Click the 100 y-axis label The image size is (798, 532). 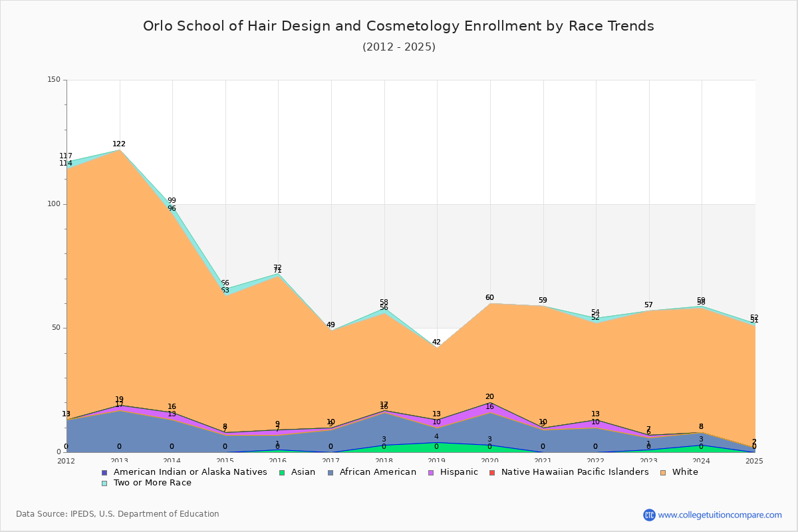click(x=54, y=204)
